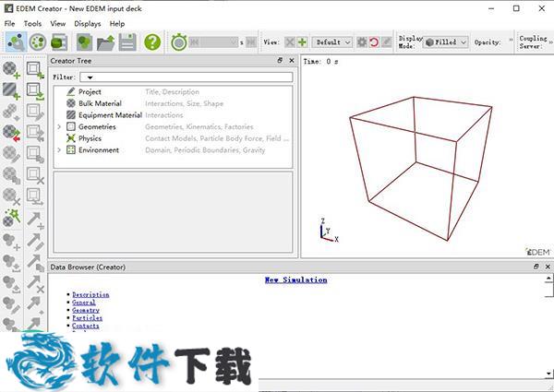Expand the Environment tree node
The height and width of the screenshot is (392, 554).
click(59, 149)
